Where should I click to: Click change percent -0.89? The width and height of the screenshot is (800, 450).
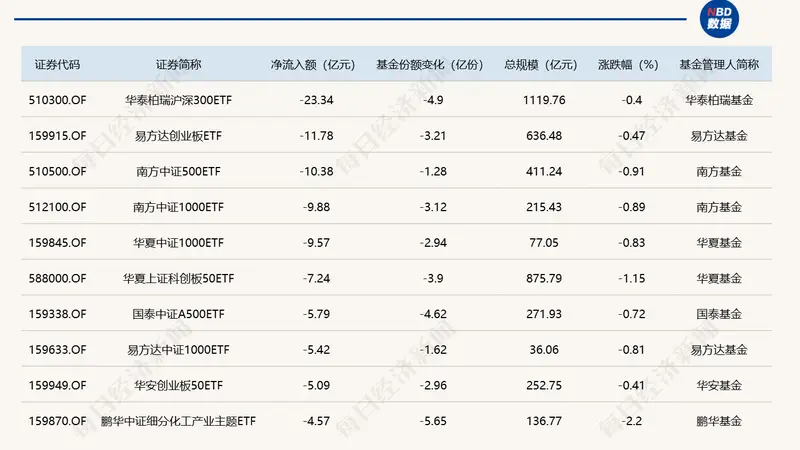(x=632, y=207)
